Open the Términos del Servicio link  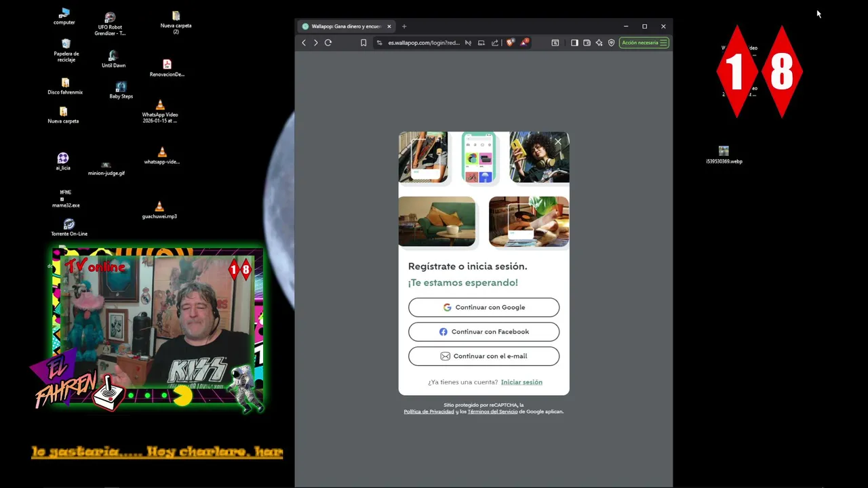[492, 411]
